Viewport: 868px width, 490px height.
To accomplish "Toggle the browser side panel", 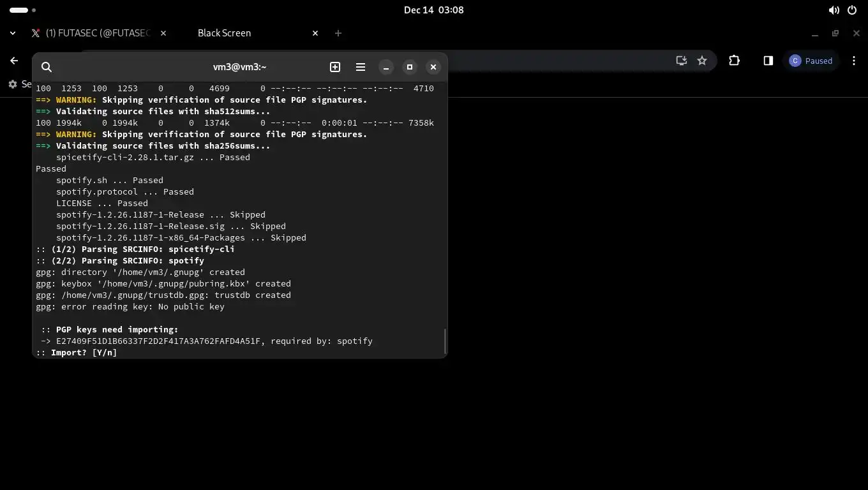I will [768, 61].
